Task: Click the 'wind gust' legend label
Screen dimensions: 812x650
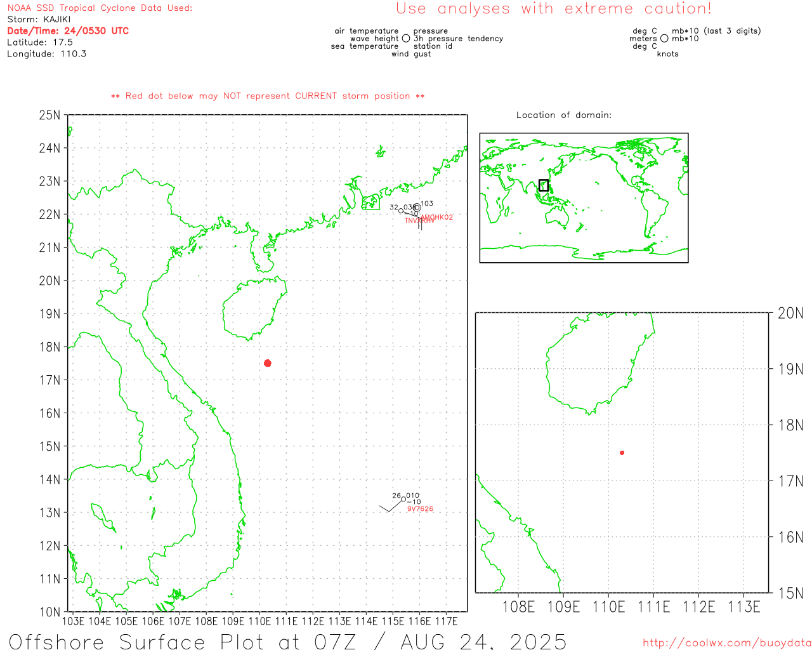Action: click(x=411, y=54)
